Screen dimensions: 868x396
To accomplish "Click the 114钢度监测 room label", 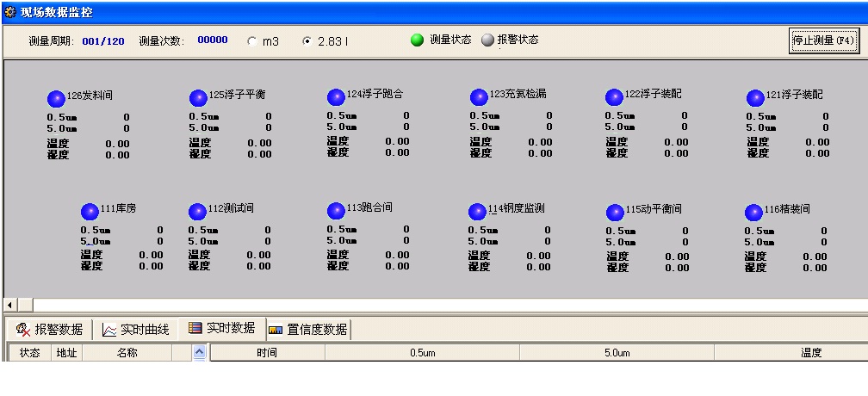I will point(516,209).
